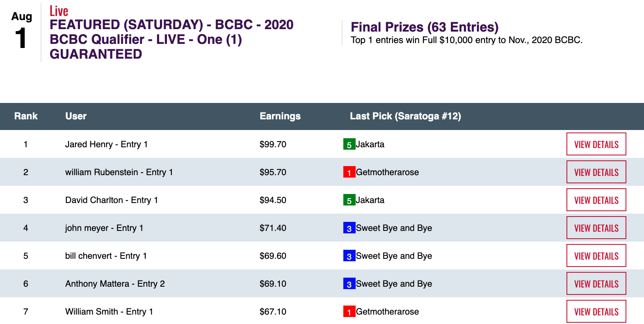View details for David Charlton's entry

point(596,200)
